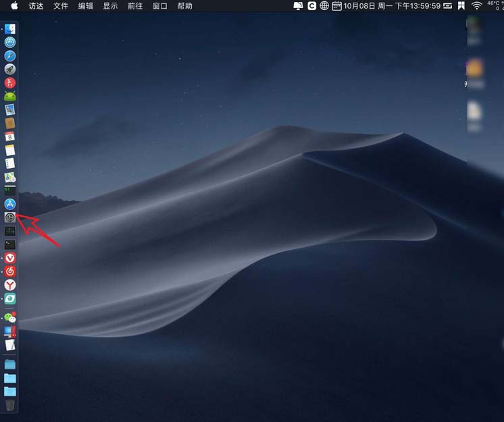Click the bookmark-shaped menu bar icon

pyautogui.click(x=461, y=6)
